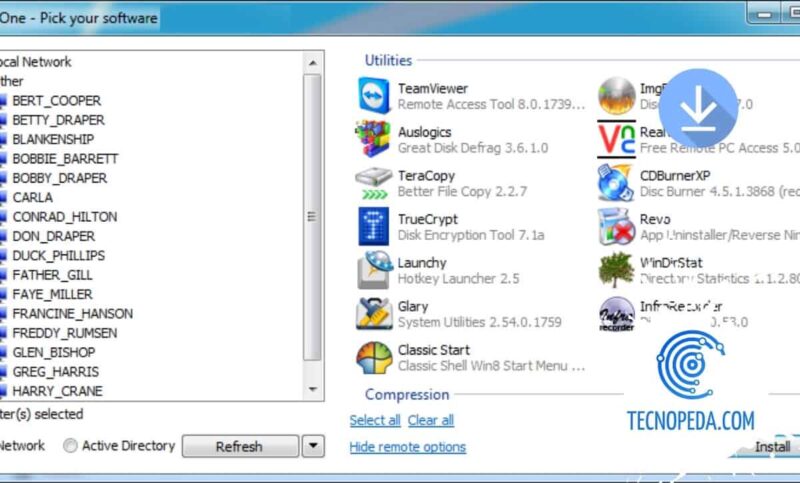The height and width of the screenshot is (483, 800).
Task: Click the Auslogics name label
Action: [424, 133]
